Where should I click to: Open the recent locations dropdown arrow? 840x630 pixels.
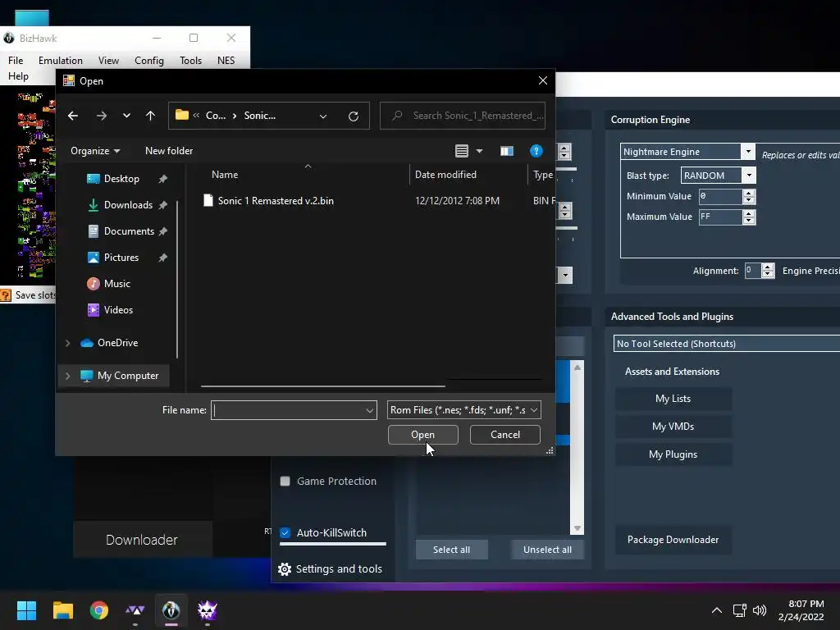click(x=126, y=116)
